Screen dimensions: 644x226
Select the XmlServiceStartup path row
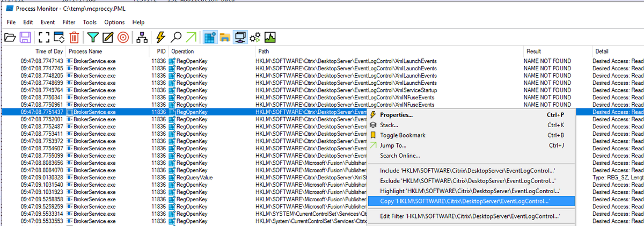[322, 90]
